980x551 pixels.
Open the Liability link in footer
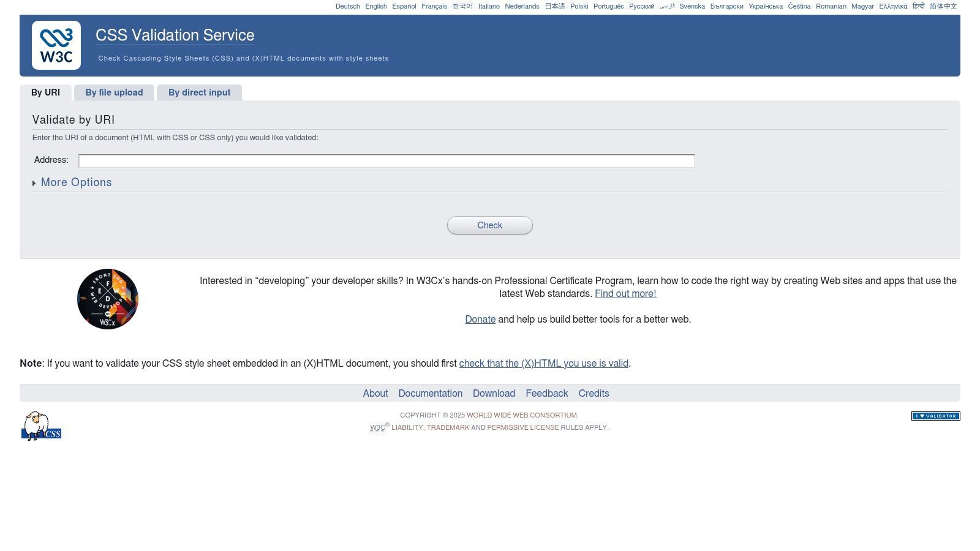pyautogui.click(x=407, y=427)
